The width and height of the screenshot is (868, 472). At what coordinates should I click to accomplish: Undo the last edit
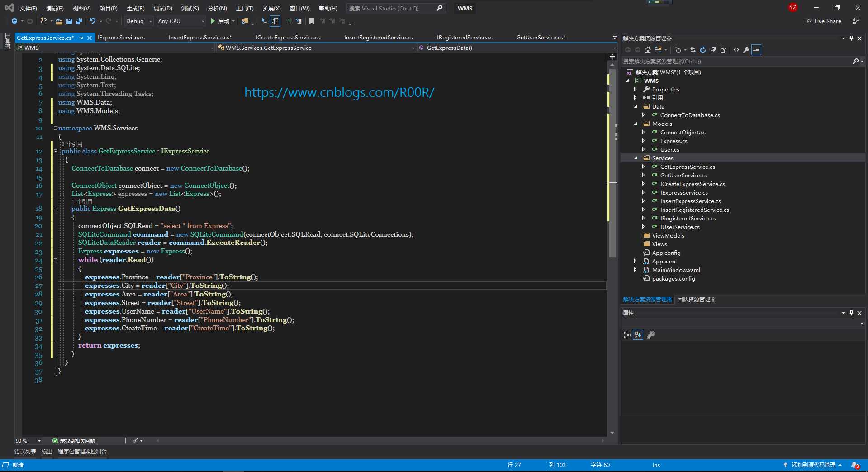coord(93,21)
